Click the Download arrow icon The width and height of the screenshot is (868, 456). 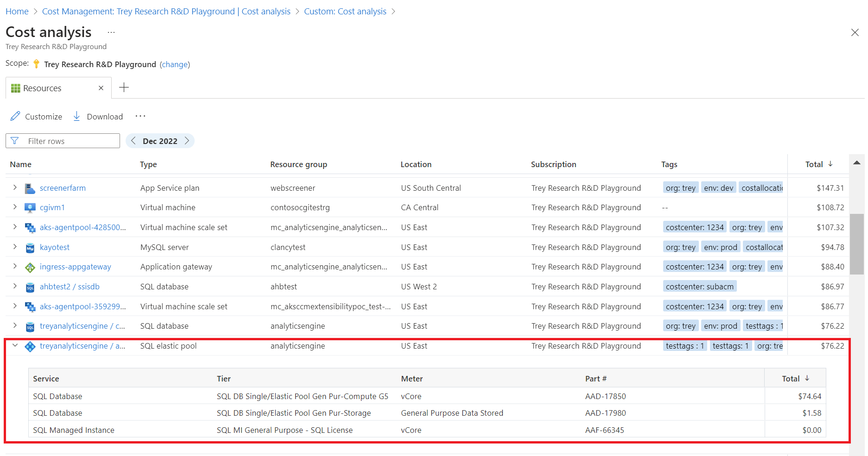(x=77, y=116)
